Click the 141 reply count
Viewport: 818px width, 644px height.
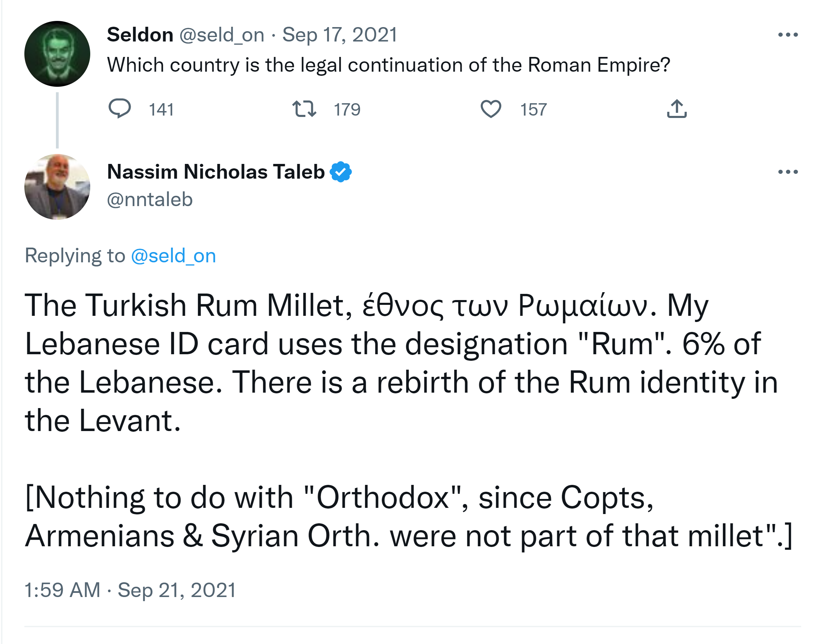(161, 109)
